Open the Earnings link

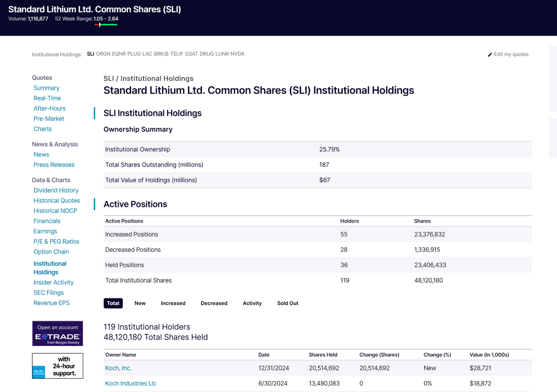[45, 231]
